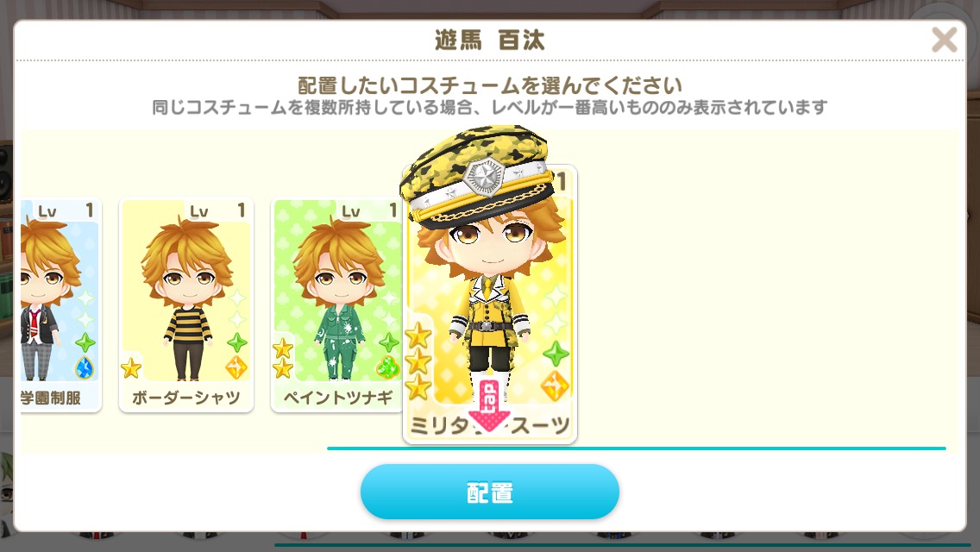
Task: Click the Lv 1 label on ペイントツナギ
Action: 368,211
